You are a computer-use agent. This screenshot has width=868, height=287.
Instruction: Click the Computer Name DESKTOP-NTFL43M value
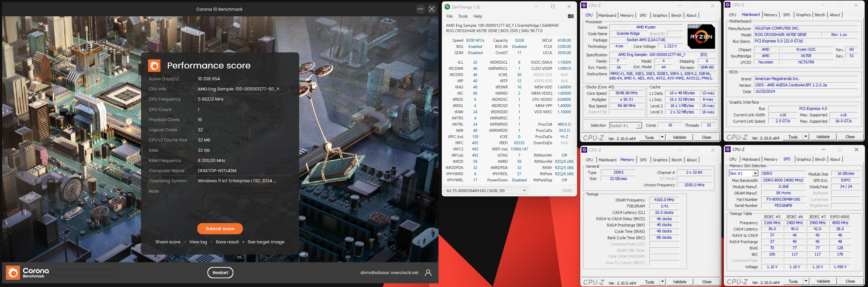217,171
